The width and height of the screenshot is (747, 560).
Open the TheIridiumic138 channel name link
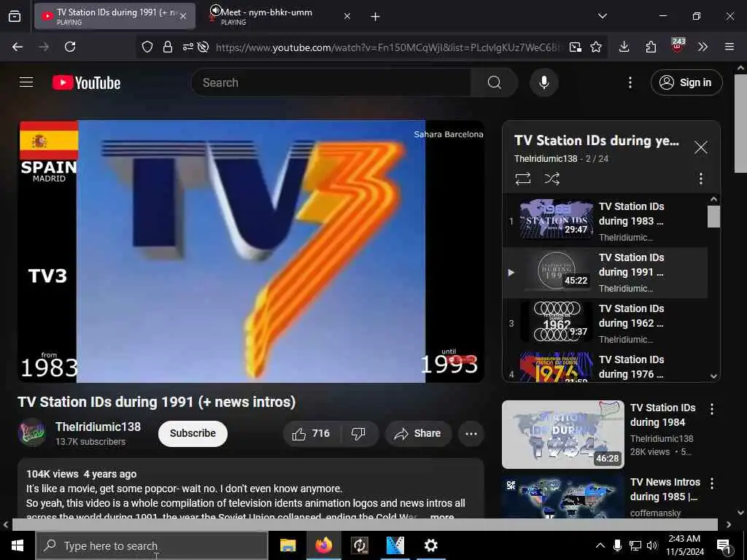tap(98, 427)
